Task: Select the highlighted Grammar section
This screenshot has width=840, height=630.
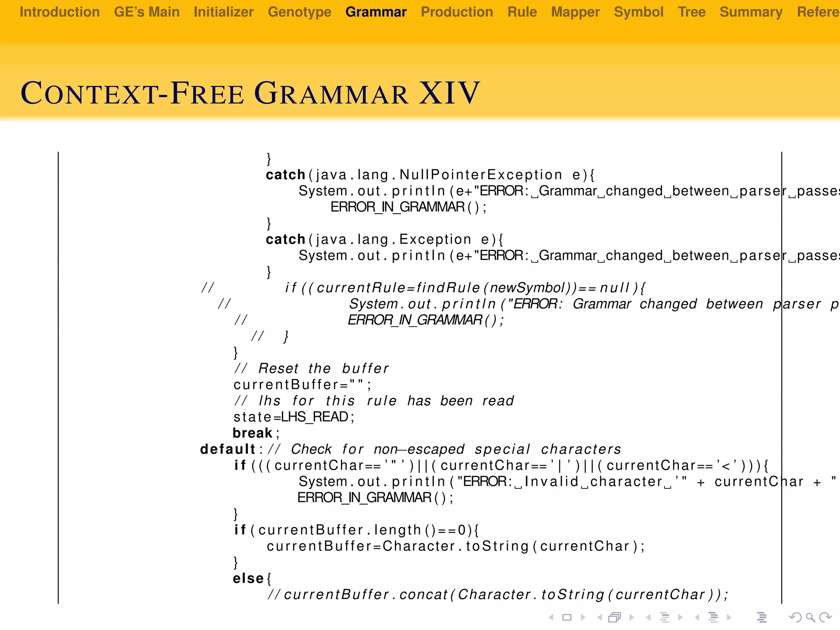Action: (x=376, y=12)
